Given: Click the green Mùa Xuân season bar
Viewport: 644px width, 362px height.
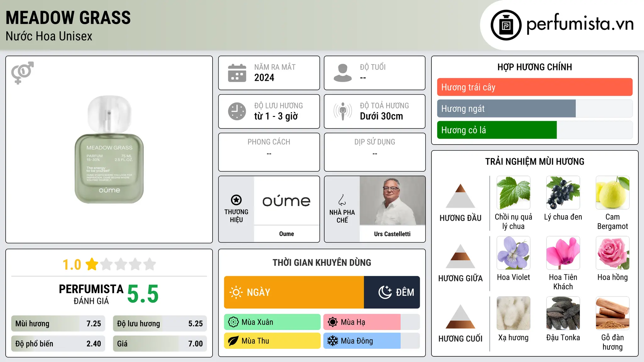Looking at the screenshot, I should (272, 322).
